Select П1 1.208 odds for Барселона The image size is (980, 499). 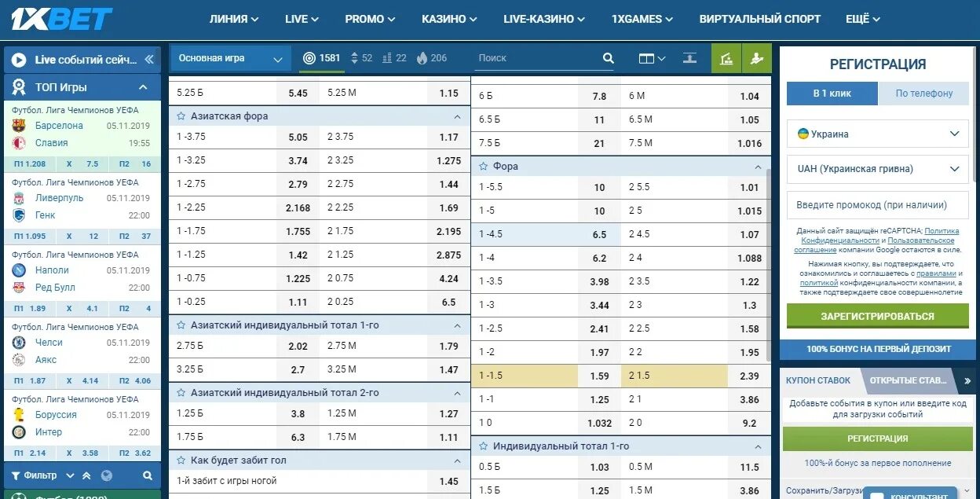(x=30, y=164)
